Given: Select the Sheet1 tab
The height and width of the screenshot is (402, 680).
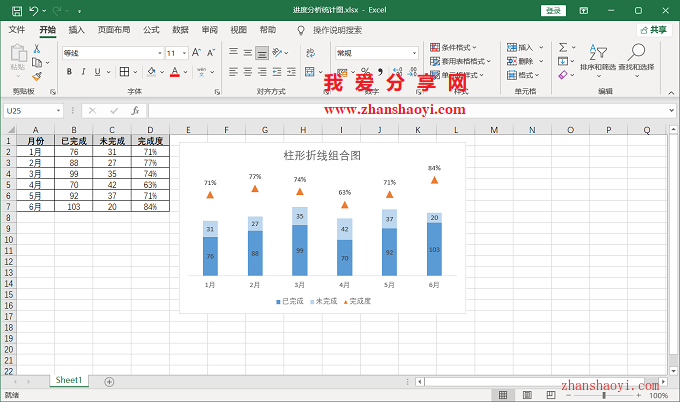Looking at the screenshot, I should pyautogui.click(x=69, y=380).
